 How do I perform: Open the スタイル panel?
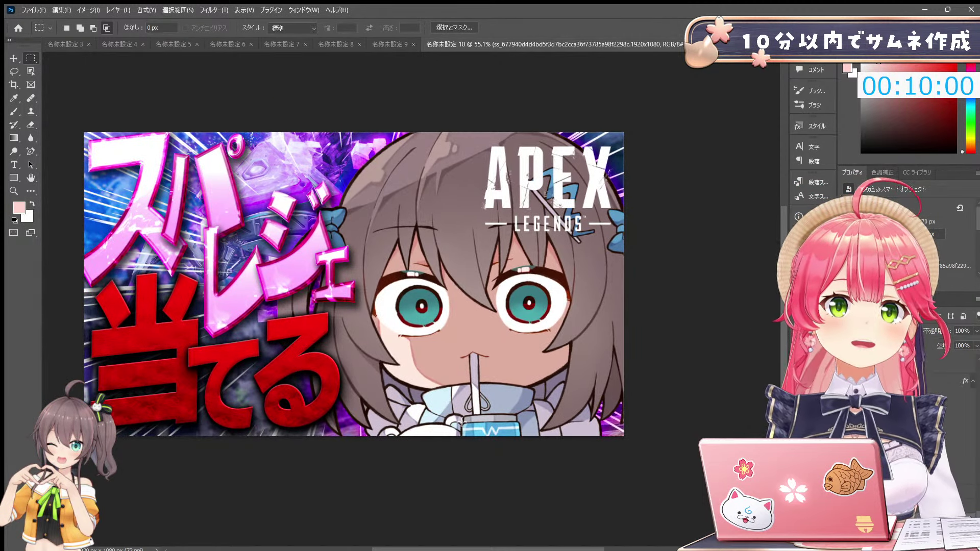(810, 126)
